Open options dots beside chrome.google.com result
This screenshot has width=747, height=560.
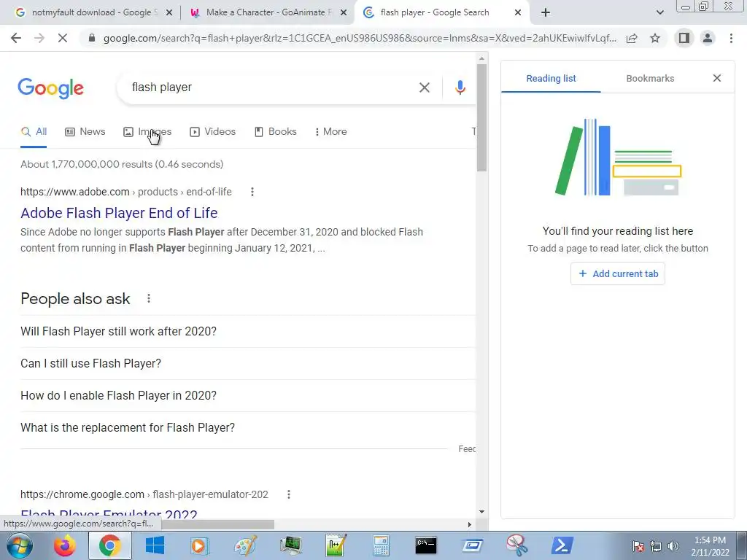(288, 495)
